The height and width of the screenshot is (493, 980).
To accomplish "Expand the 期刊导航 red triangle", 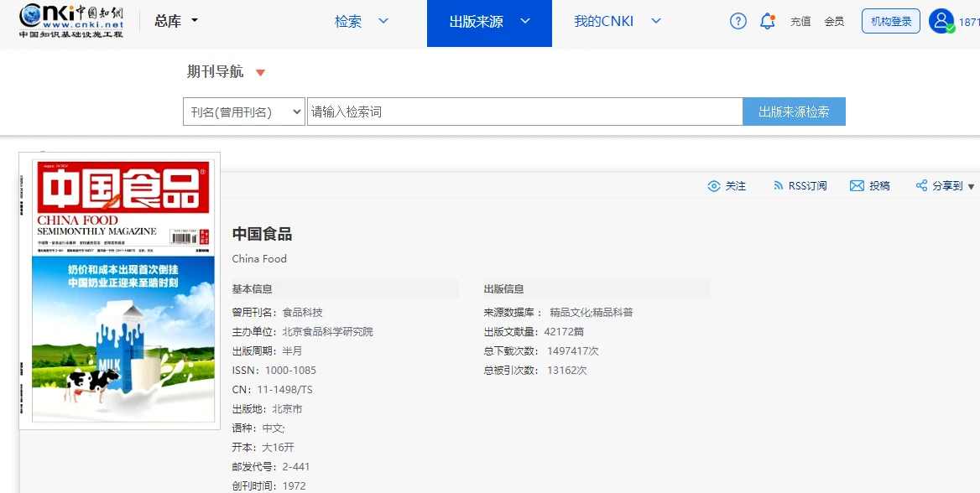I will coord(261,73).
